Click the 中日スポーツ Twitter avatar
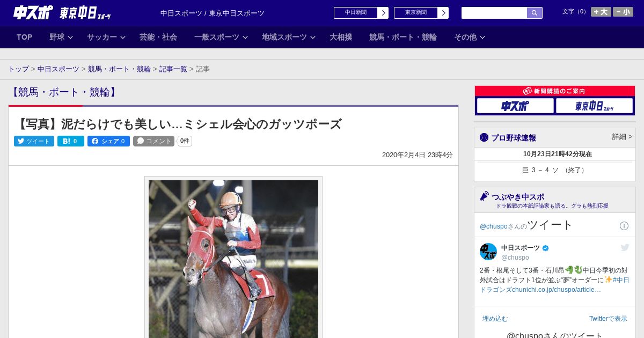Screen dimensions: 644x338 [488, 252]
